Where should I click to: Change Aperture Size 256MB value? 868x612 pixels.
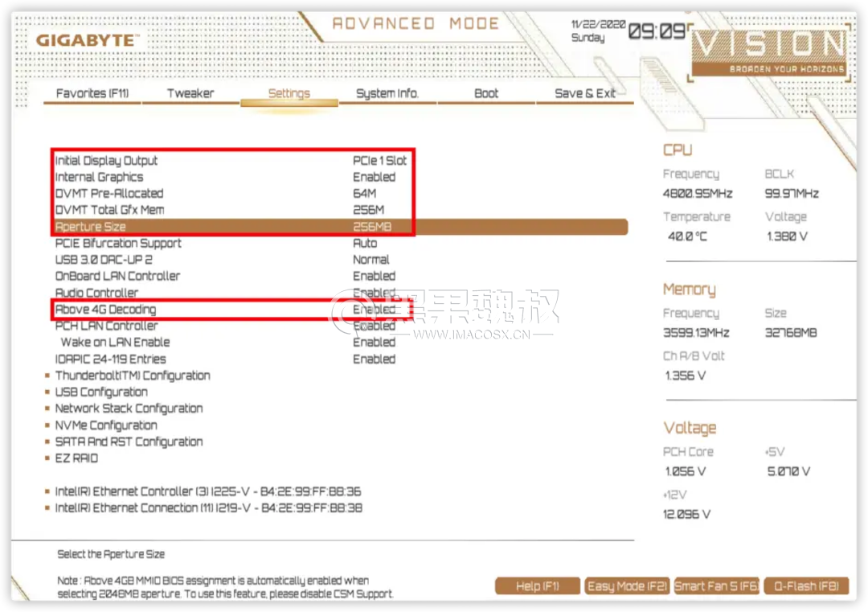click(x=372, y=227)
